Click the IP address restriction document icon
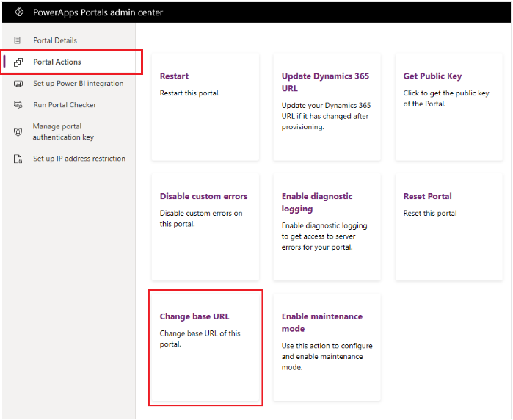Screen dimensions: 513x420 (x=18, y=159)
